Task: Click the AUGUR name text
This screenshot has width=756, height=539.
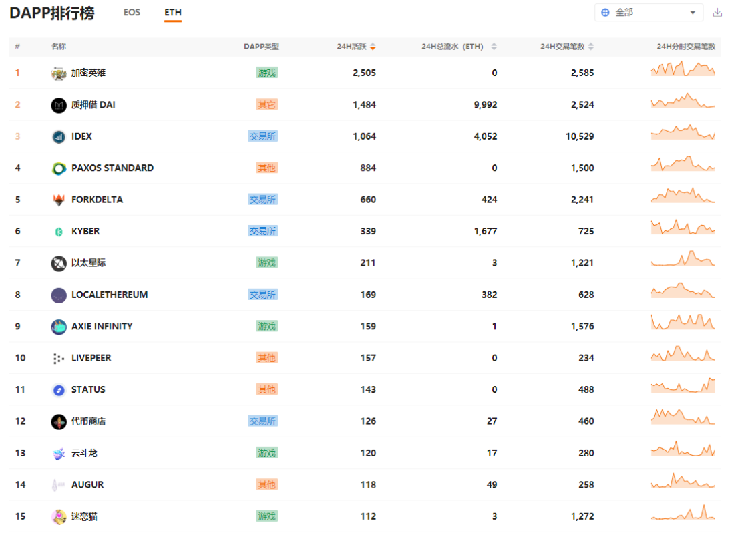Action: pos(87,484)
